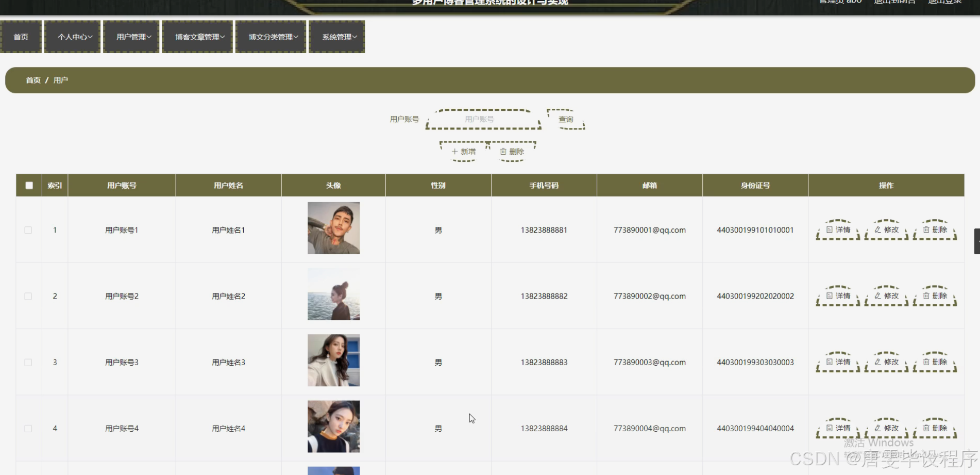980x475 pixels.
Task: Click the 用户姓名3 cell
Action: pyautogui.click(x=228, y=362)
